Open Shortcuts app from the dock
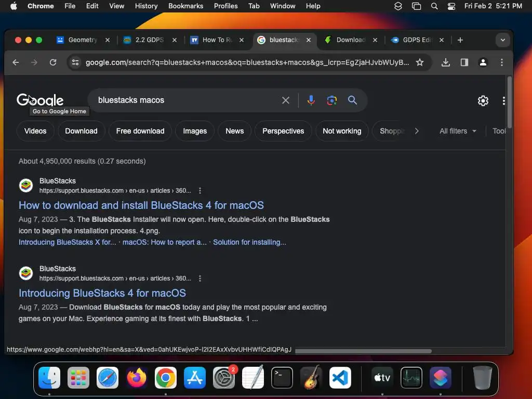The height and width of the screenshot is (399, 532). click(441, 378)
